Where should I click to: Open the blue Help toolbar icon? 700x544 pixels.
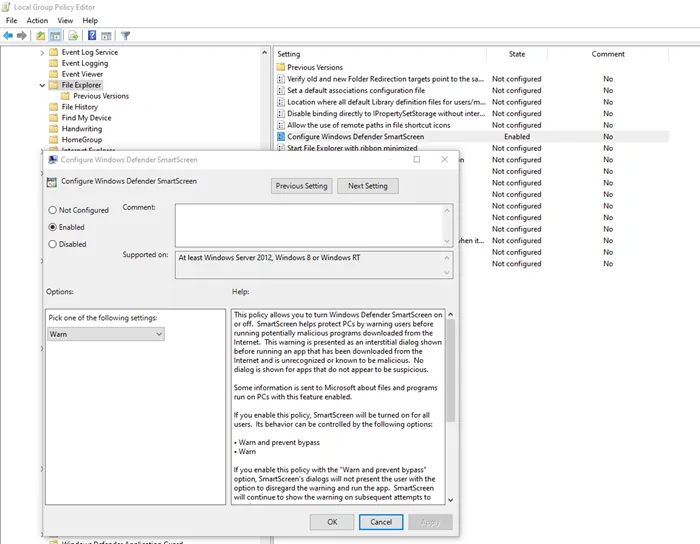[x=92, y=36]
